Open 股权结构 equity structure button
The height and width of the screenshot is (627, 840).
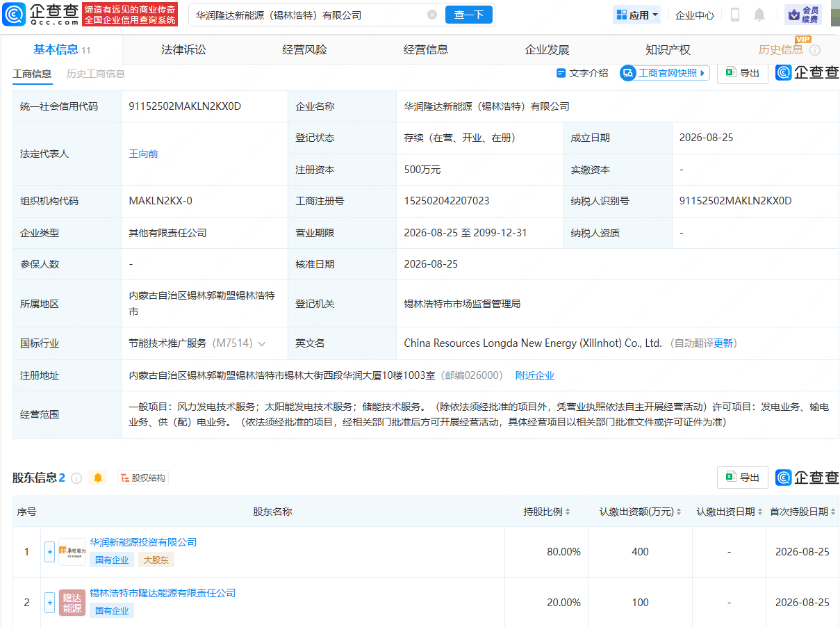click(143, 478)
